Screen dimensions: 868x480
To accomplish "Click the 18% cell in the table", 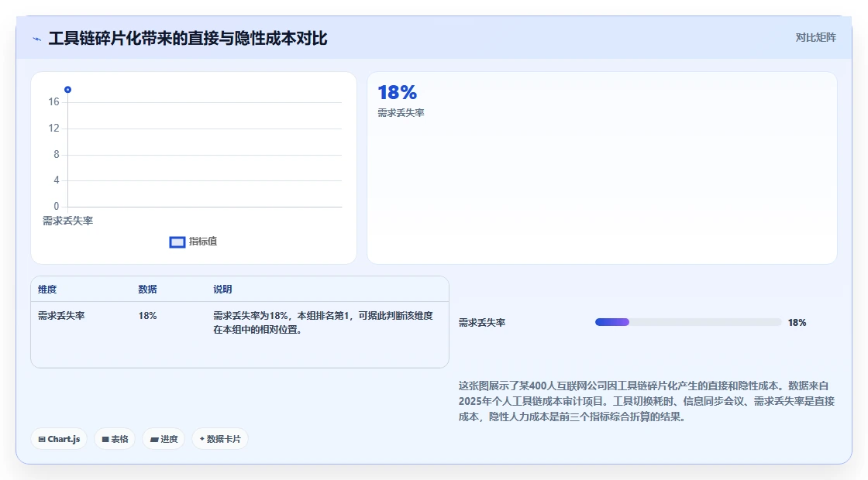I will pyautogui.click(x=147, y=316).
